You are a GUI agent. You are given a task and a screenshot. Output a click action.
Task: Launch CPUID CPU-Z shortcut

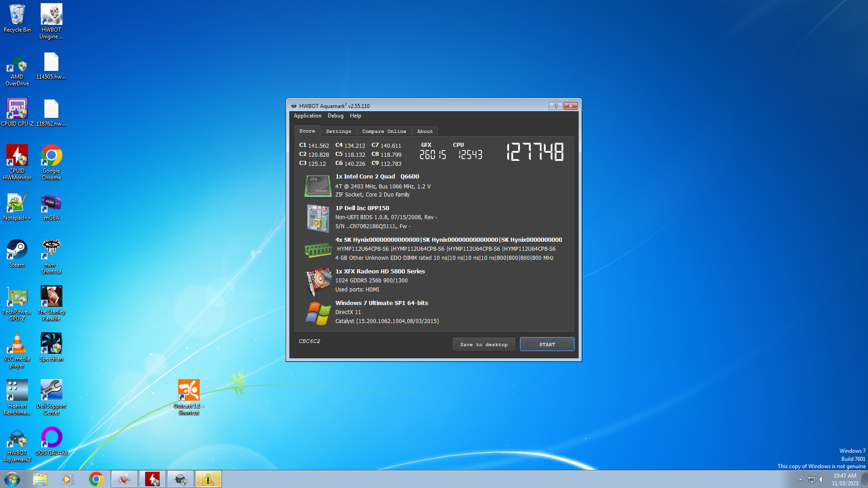click(17, 112)
